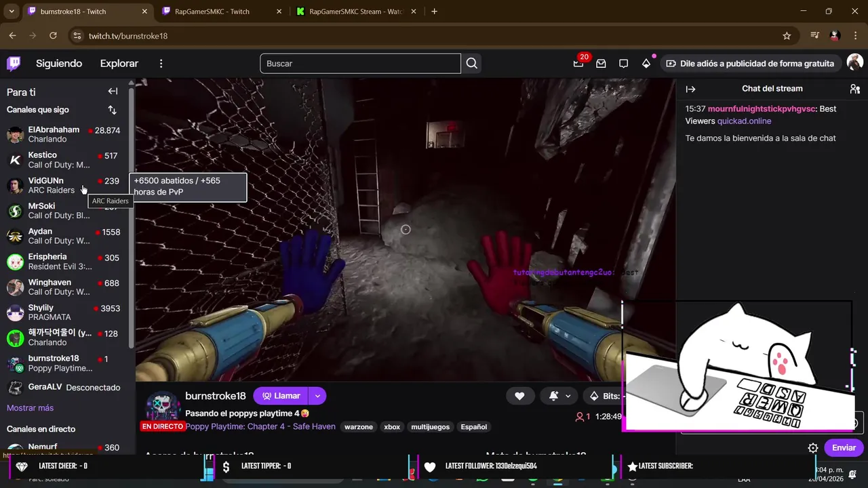Open Aydan channel in sidebar

tap(63, 236)
